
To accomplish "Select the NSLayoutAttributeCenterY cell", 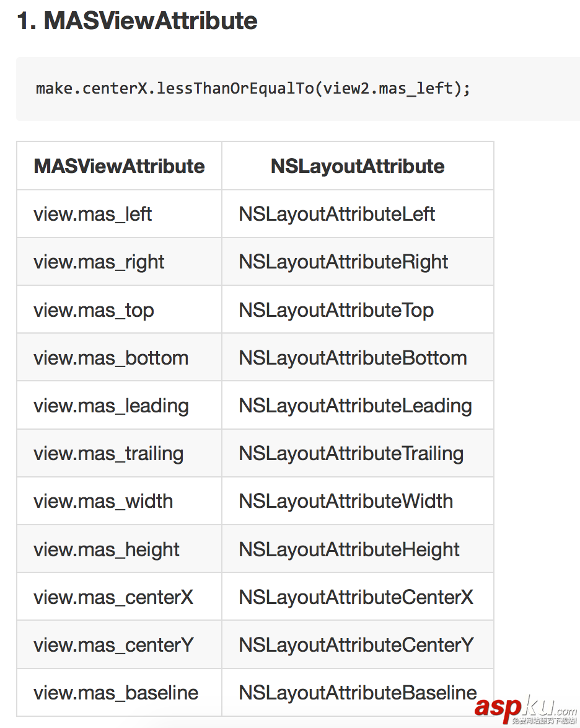I will tap(356, 645).
